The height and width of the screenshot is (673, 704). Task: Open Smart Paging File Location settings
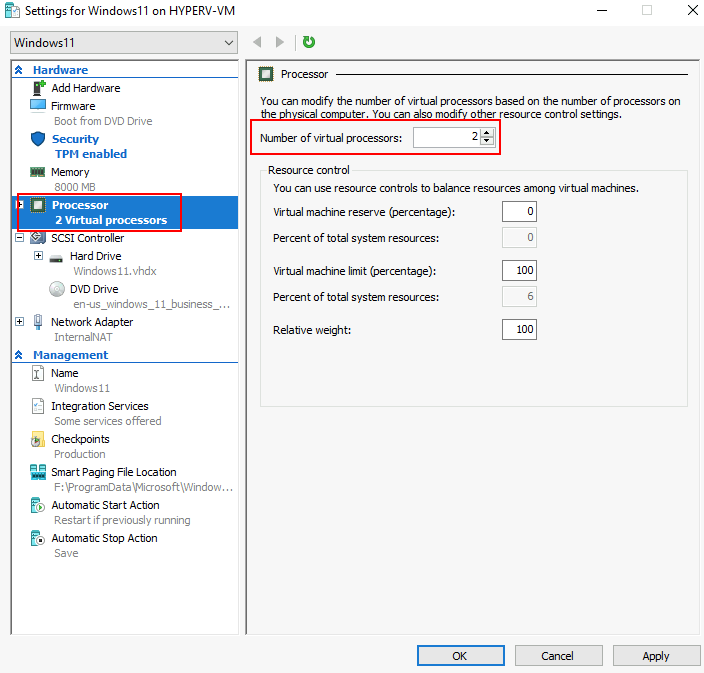click(114, 472)
